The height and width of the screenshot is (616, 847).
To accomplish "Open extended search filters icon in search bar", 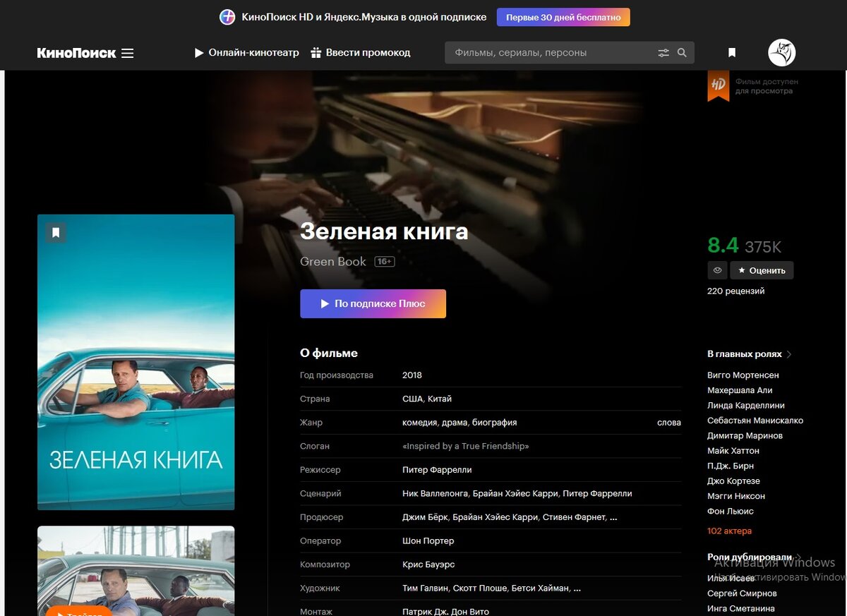I will 663,52.
